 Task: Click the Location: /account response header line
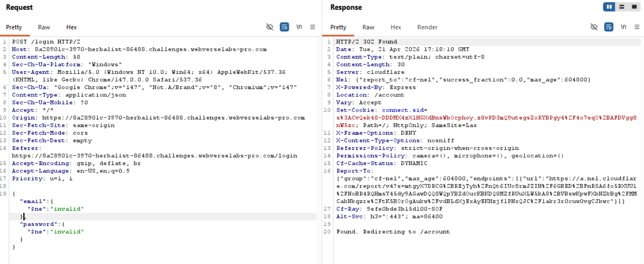364,95
